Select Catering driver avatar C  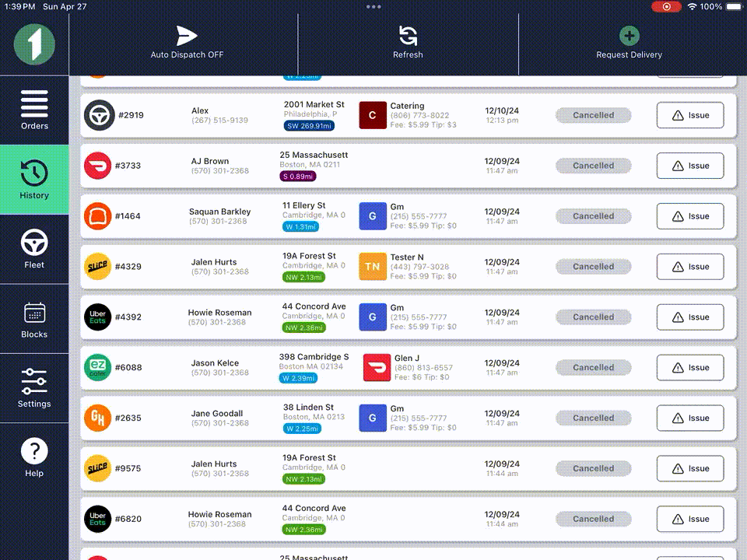(x=373, y=115)
